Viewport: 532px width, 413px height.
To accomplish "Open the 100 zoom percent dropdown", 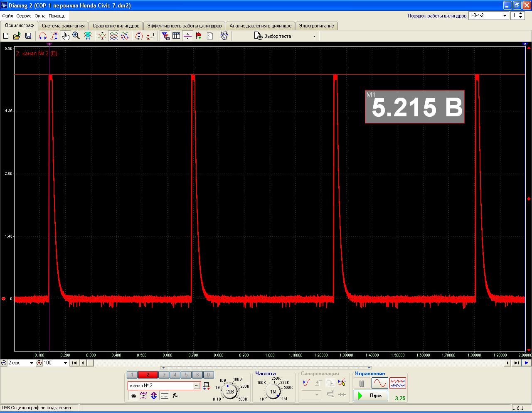I will [x=55, y=363].
